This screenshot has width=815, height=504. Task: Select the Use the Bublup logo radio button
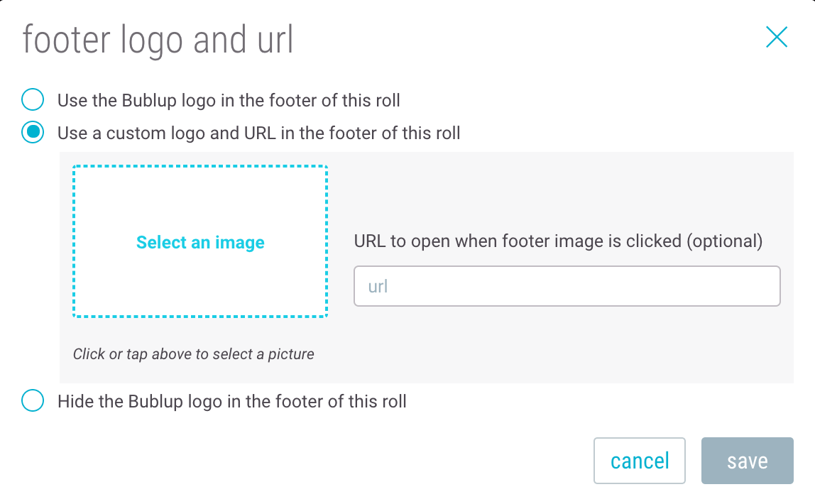[33, 100]
